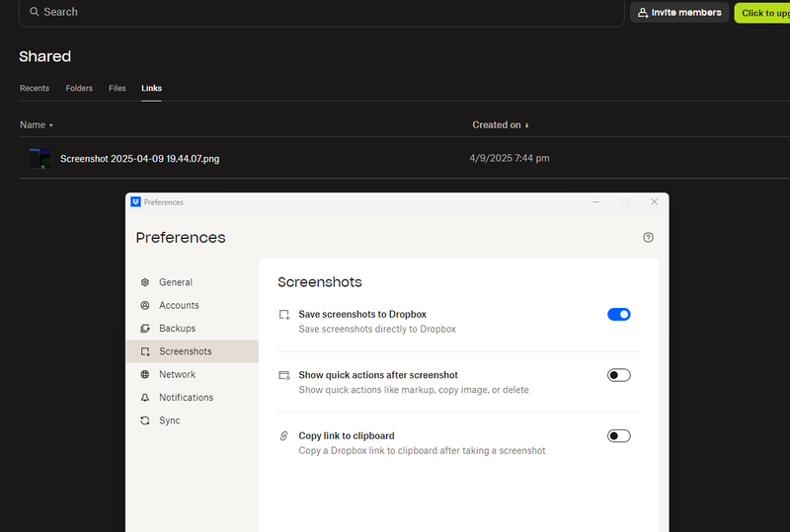790x532 pixels.
Task: Click the Backups icon in sidebar
Action: click(145, 329)
